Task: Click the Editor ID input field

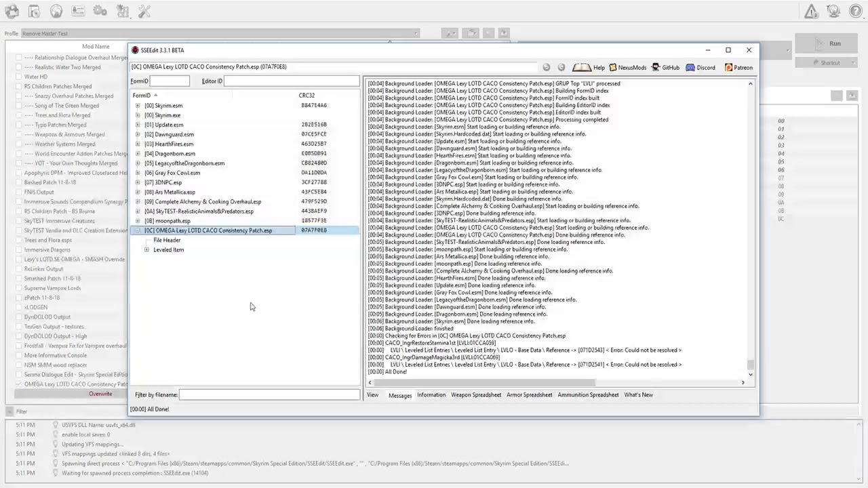Action: click(x=292, y=81)
